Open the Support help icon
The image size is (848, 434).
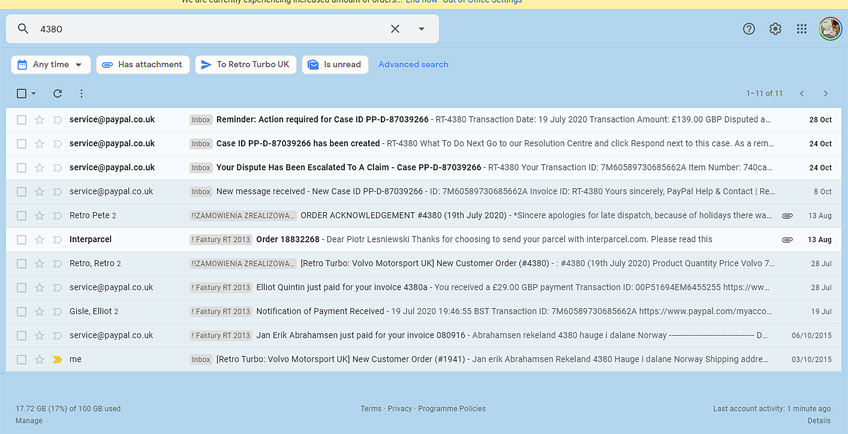click(749, 29)
